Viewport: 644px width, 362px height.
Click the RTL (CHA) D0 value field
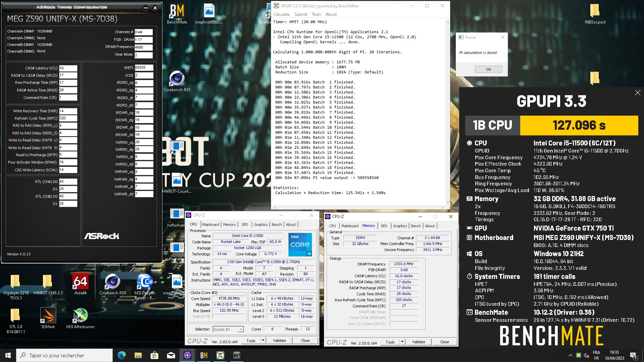coord(68,182)
